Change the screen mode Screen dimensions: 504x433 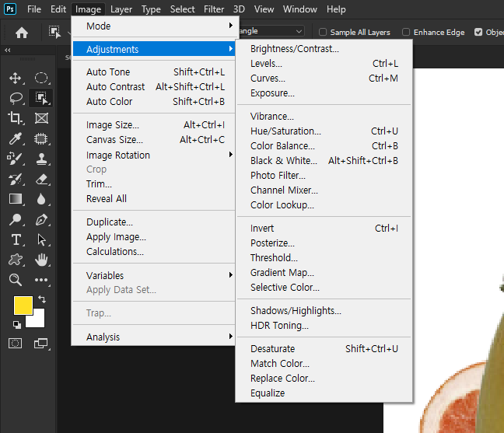pos(40,344)
